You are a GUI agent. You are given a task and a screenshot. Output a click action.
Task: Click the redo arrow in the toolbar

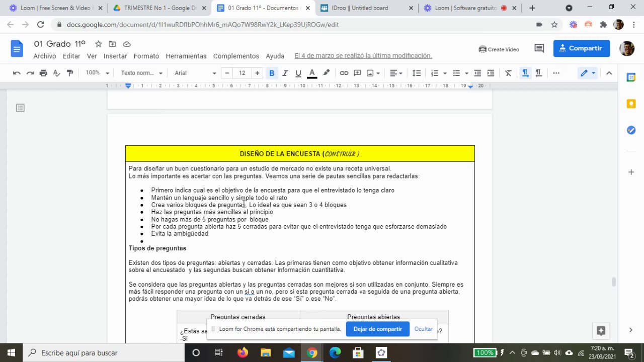point(30,73)
